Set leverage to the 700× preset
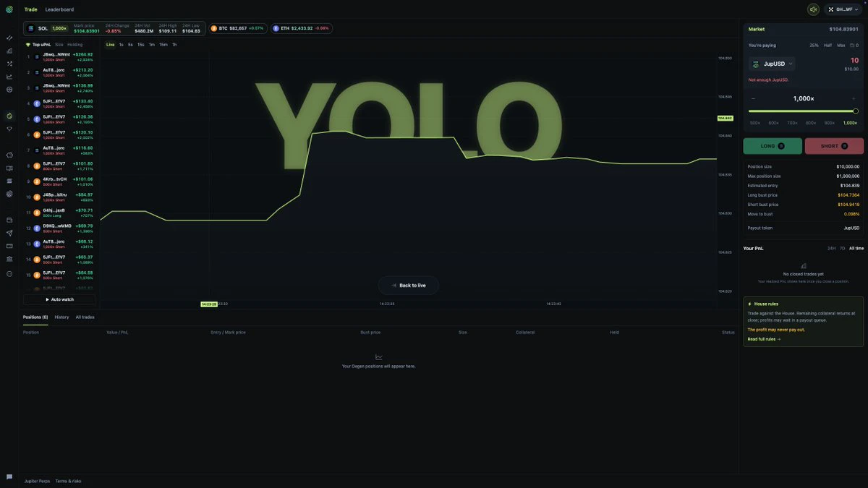Screen dimensions: 868x488 pos(792,123)
